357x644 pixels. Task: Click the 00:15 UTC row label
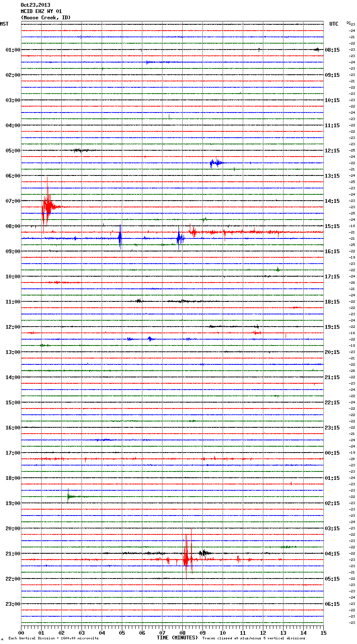[332, 453]
